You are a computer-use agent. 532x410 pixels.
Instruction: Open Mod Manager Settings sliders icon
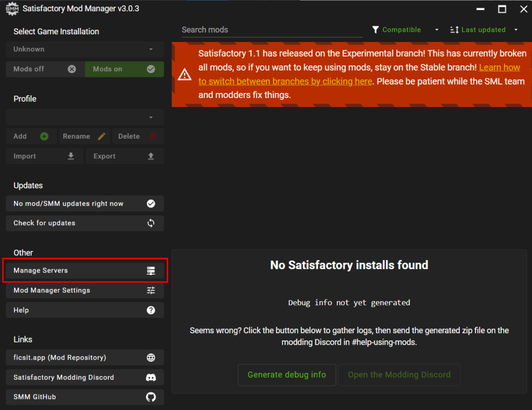pos(151,290)
